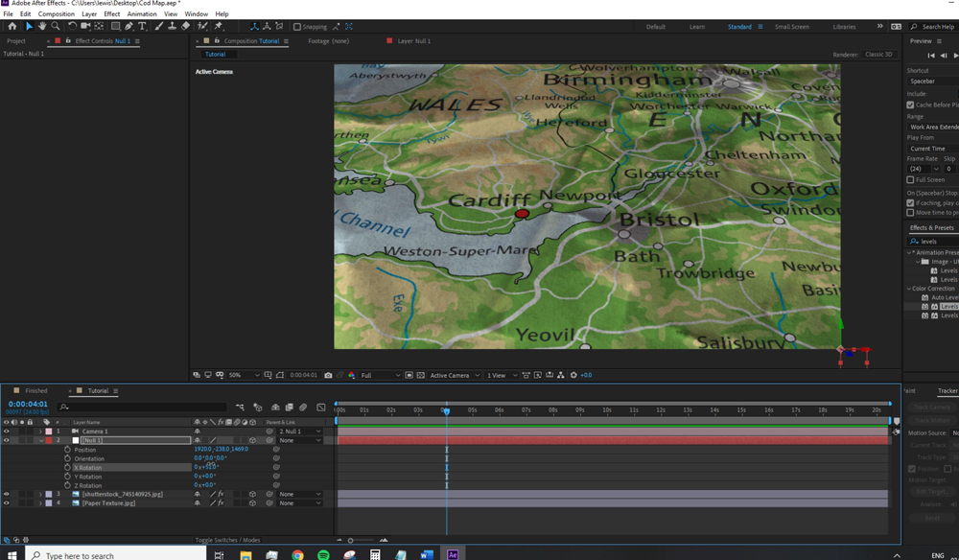Select the Unified Camera tool
The image size is (959, 560).
85,26
